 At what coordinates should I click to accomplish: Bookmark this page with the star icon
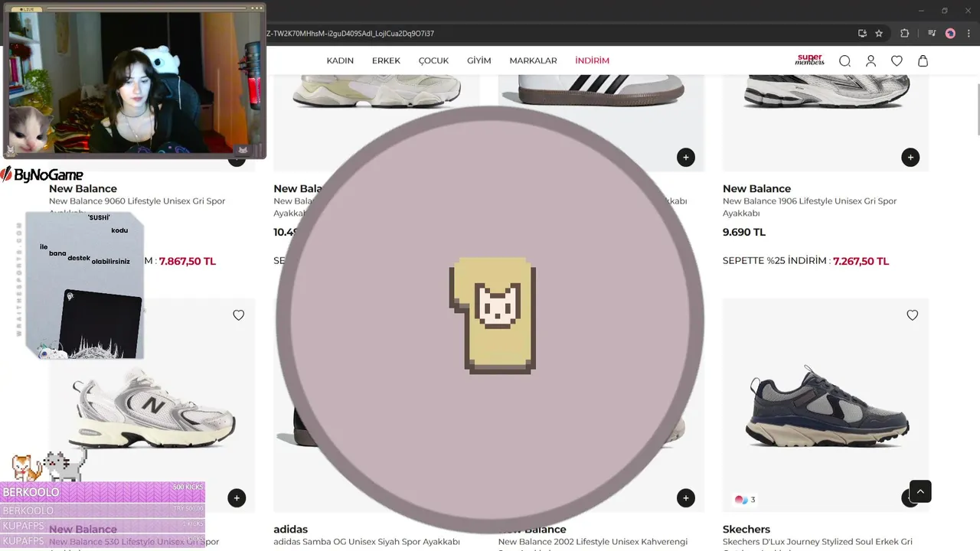tap(879, 34)
